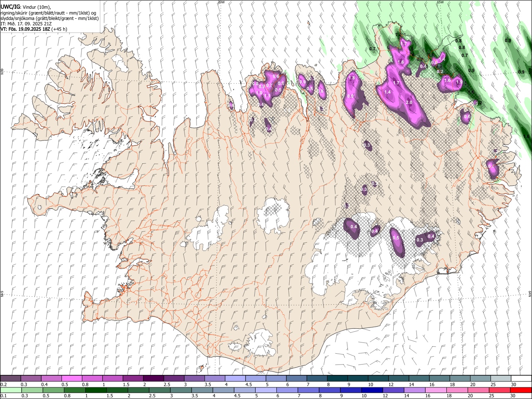Screen dimensions: 532x399
Task: Click the palest green bottom-row swatch above 0.1
Action: point(11,390)
